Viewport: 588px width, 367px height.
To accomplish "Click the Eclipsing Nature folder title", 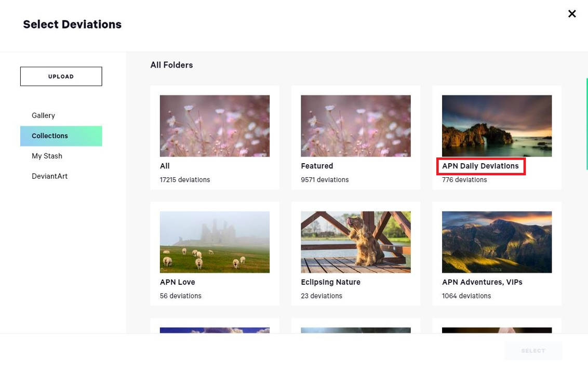I will [330, 282].
